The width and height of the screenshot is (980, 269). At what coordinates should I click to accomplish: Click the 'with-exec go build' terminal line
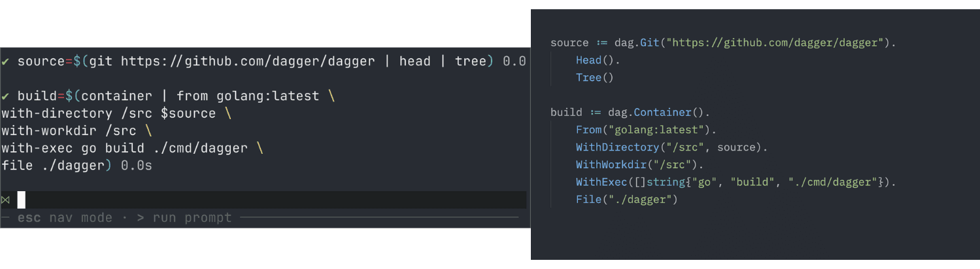tap(124, 148)
